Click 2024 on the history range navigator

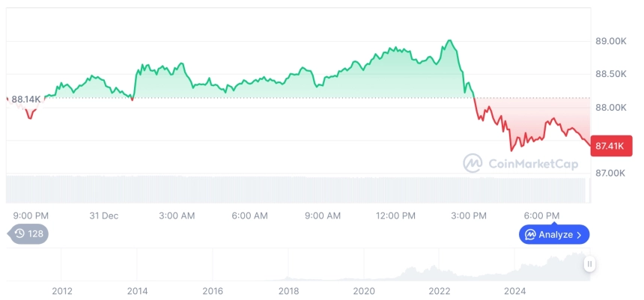[x=515, y=290]
